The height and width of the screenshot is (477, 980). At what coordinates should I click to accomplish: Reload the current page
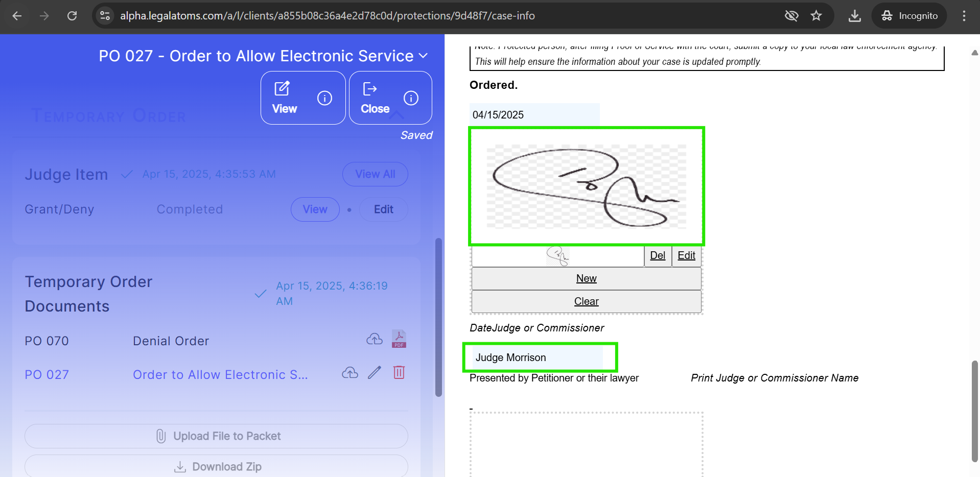coord(72,16)
